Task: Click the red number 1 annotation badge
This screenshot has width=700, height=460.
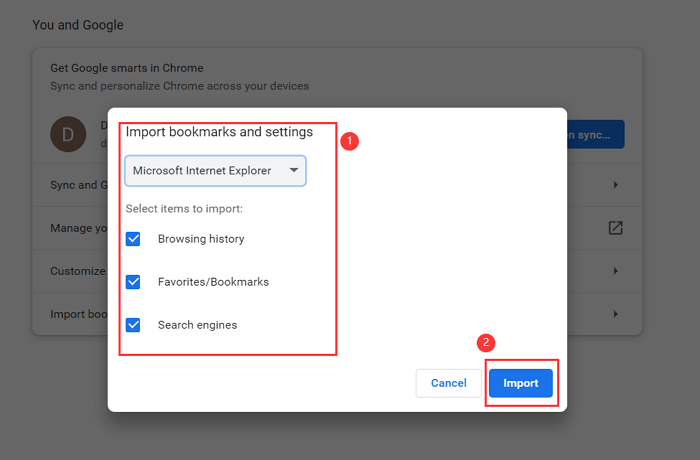Action: click(x=350, y=141)
